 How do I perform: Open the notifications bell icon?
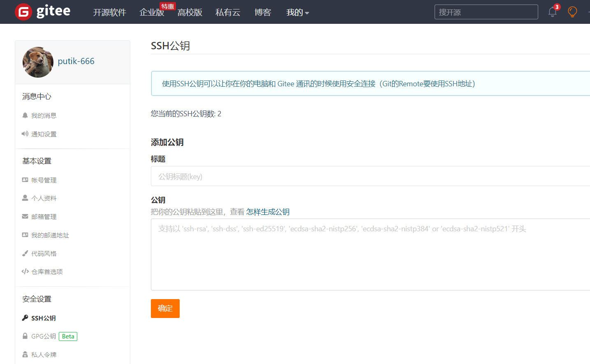[x=552, y=12]
